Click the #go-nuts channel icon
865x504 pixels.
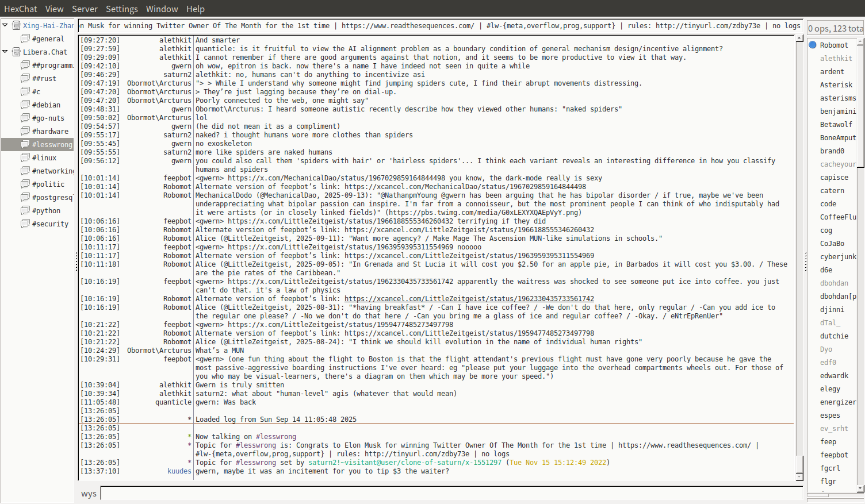(25, 118)
